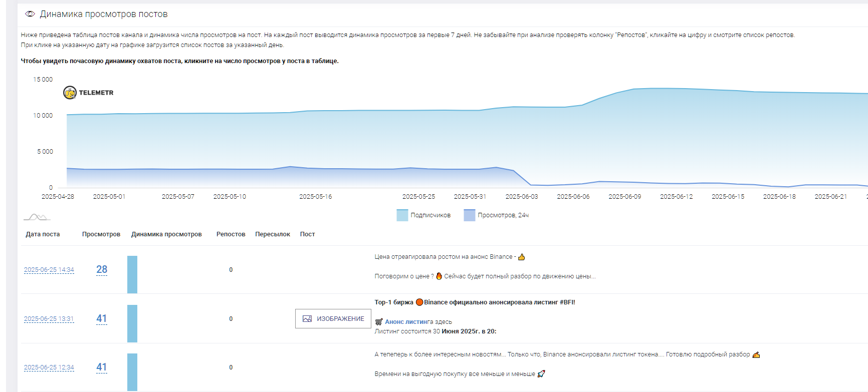
Task: Click the Динамика просмотров column header
Action: pyautogui.click(x=166, y=234)
